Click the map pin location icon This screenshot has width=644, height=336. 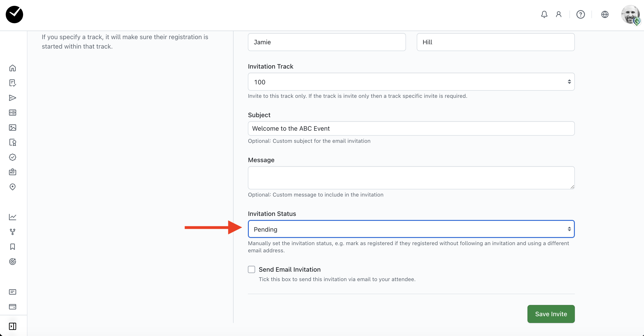coord(13,187)
